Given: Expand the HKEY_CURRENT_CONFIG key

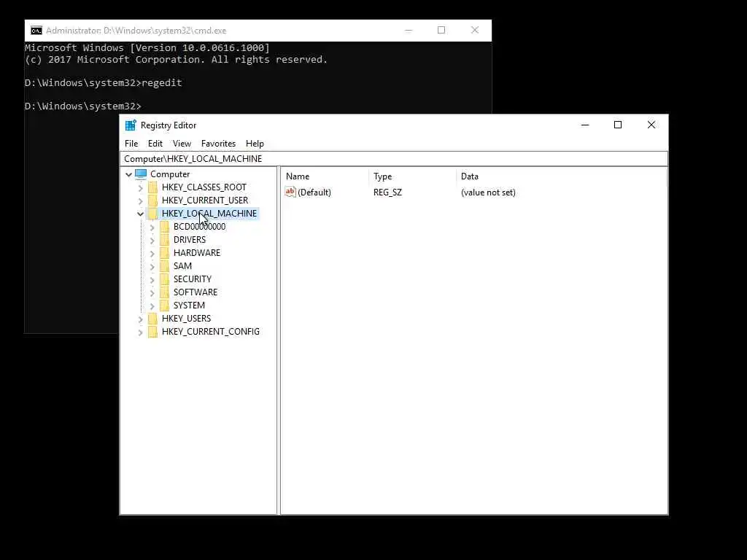Looking at the screenshot, I should pos(141,332).
